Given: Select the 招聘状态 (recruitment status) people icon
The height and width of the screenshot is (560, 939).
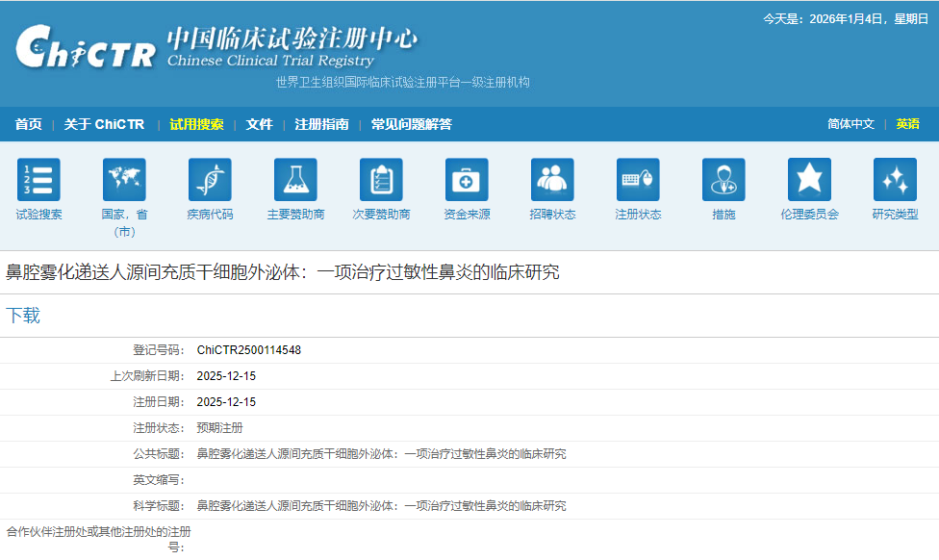Looking at the screenshot, I should [x=551, y=181].
